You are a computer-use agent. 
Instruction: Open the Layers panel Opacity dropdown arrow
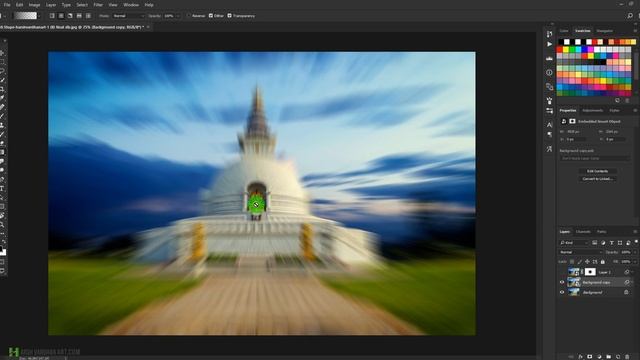(635, 252)
